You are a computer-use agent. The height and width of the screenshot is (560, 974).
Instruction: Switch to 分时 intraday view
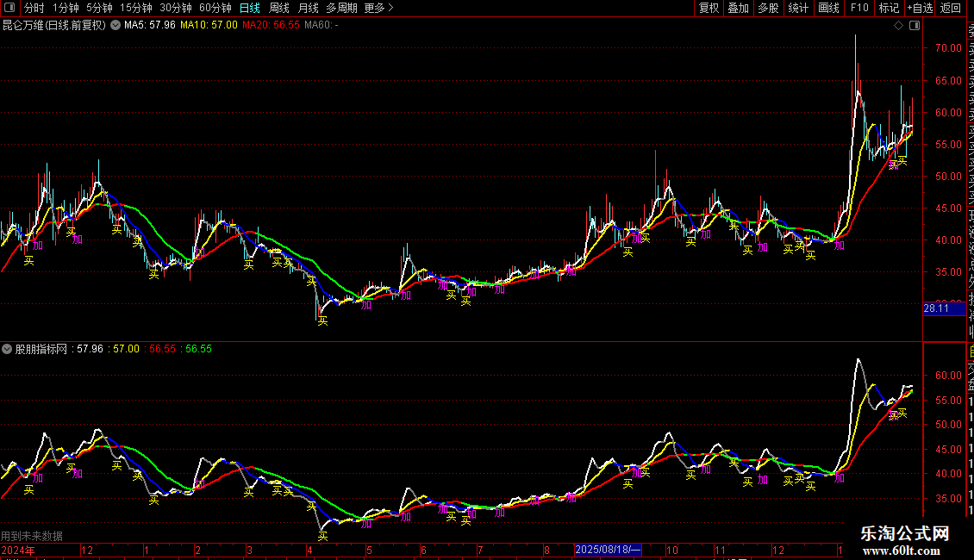34,8
